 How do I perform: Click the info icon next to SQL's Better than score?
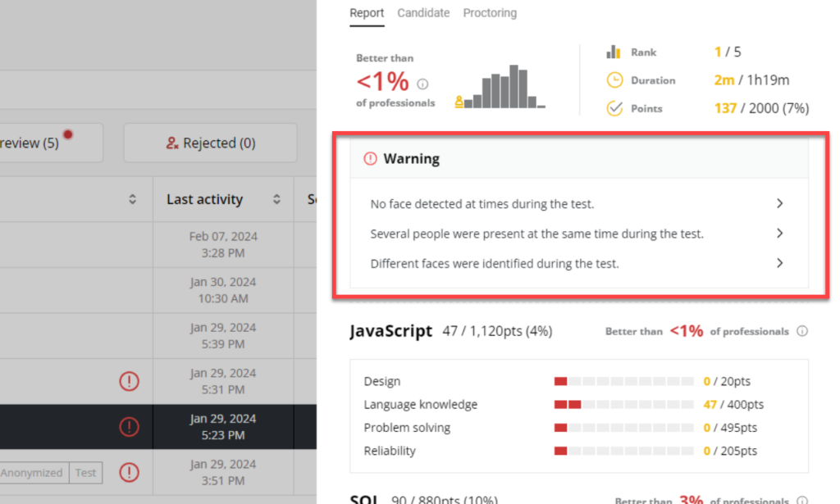click(x=802, y=499)
